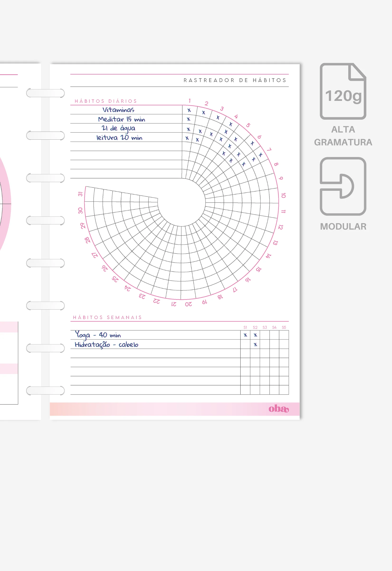Click the leitura 20 min habit line
392x571 pixels.
click(126, 137)
